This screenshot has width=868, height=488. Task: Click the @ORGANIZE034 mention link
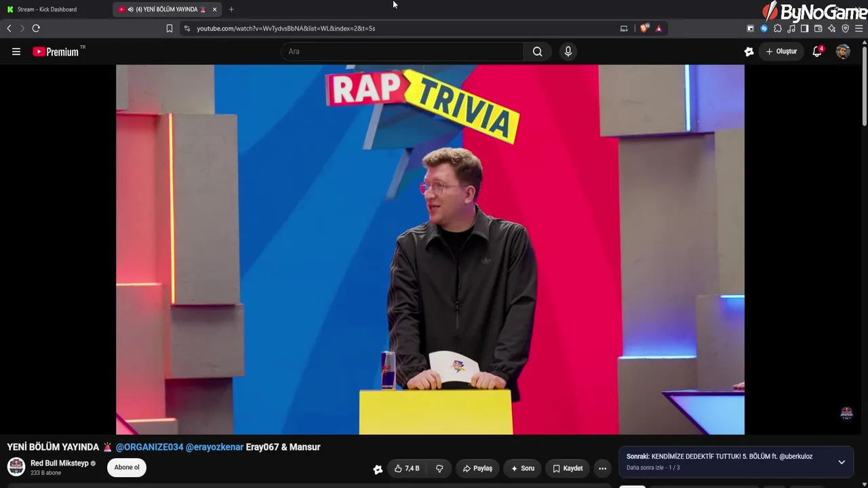(149, 447)
